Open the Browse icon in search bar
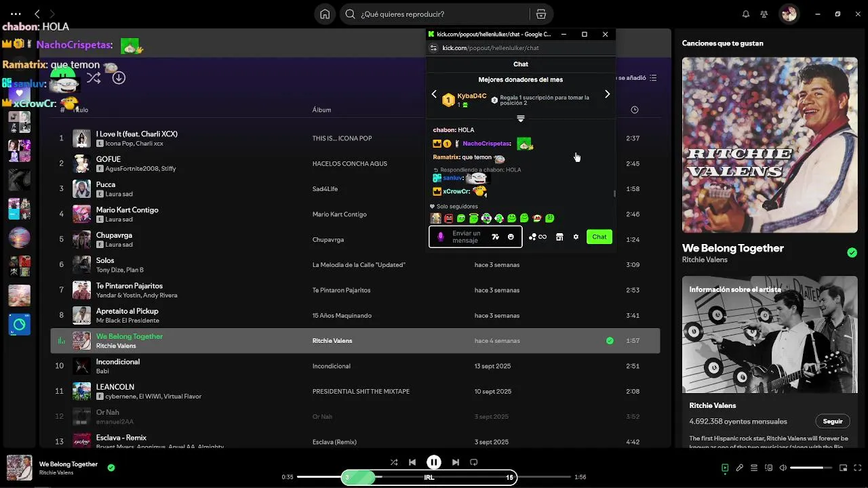868x488 pixels. (540, 14)
